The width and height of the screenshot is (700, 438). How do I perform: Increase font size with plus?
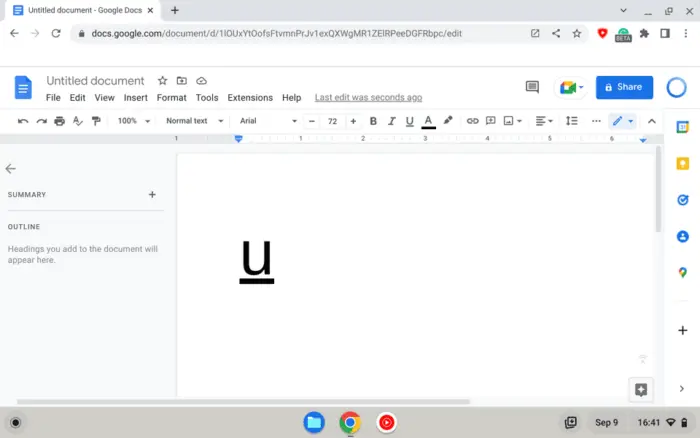pos(353,121)
